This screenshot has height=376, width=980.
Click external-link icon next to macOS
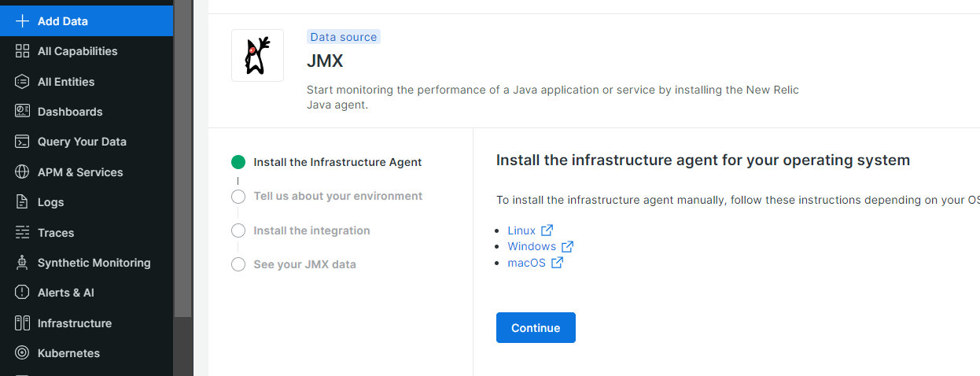557,263
